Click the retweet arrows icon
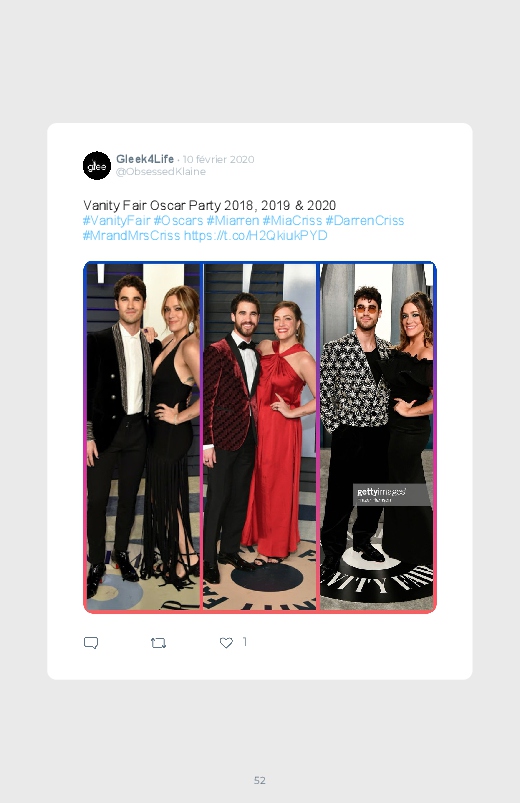520x803 pixels. (x=158, y=643)
